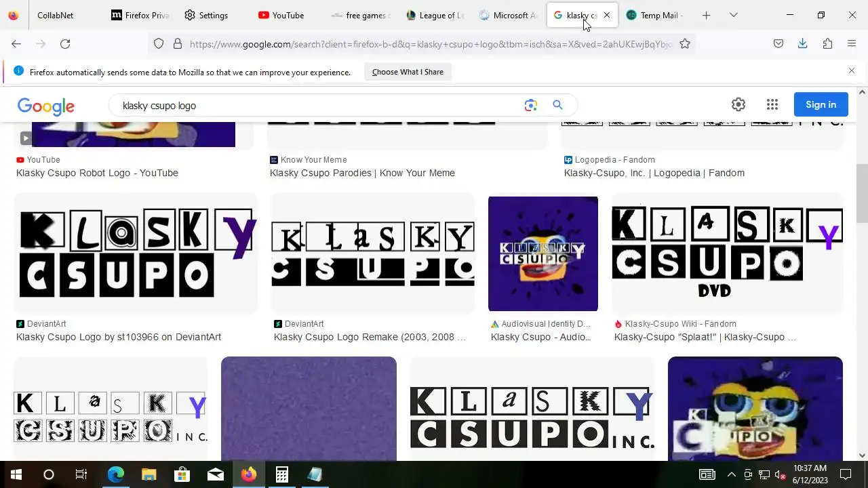This screenshot has width=868, height=488.
Task: Click the Sign in button
Action: [x=821, y=104]
